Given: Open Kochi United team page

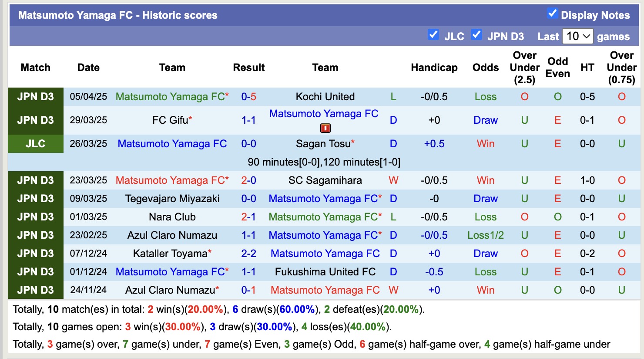Looking at the screenshot, I should pyautogui.click(x=325, y=97).
